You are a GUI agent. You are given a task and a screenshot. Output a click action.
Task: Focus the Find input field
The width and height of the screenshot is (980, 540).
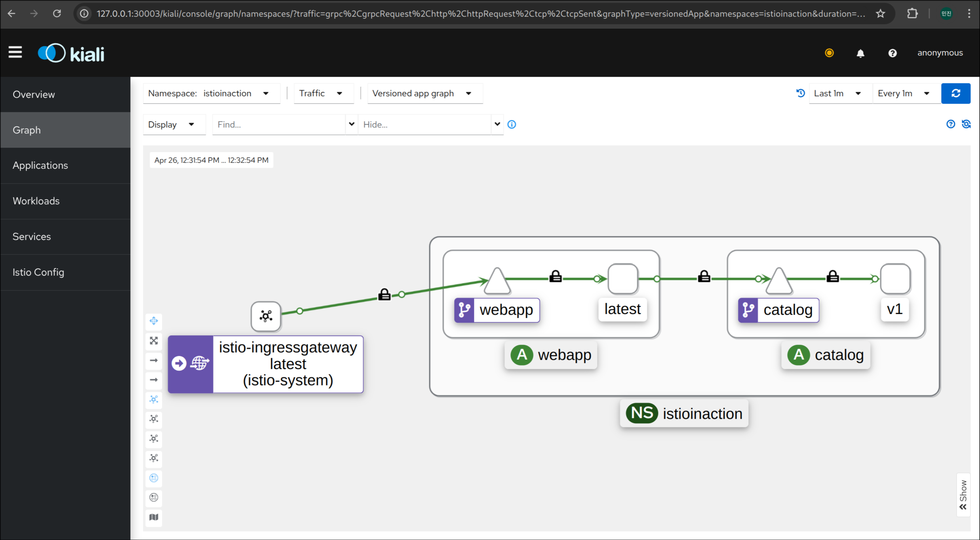click(x=279, y=125)
